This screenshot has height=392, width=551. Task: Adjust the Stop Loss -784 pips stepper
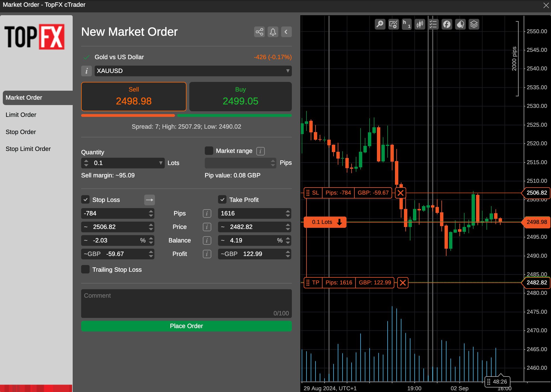[x=151, y=213]
